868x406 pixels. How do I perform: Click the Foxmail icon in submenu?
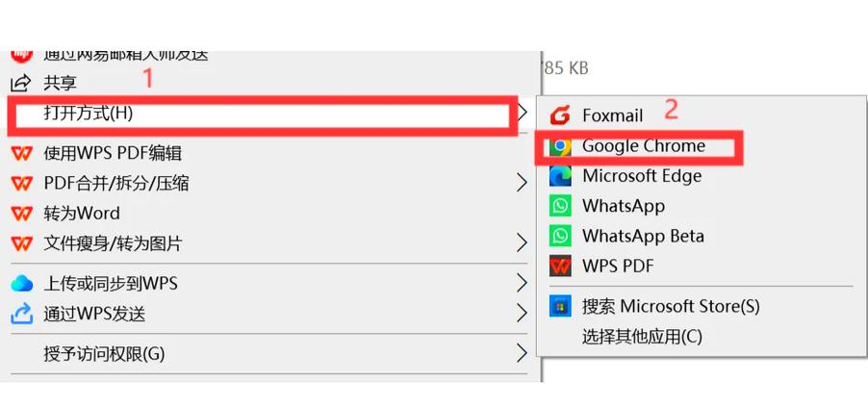(560, 115)
